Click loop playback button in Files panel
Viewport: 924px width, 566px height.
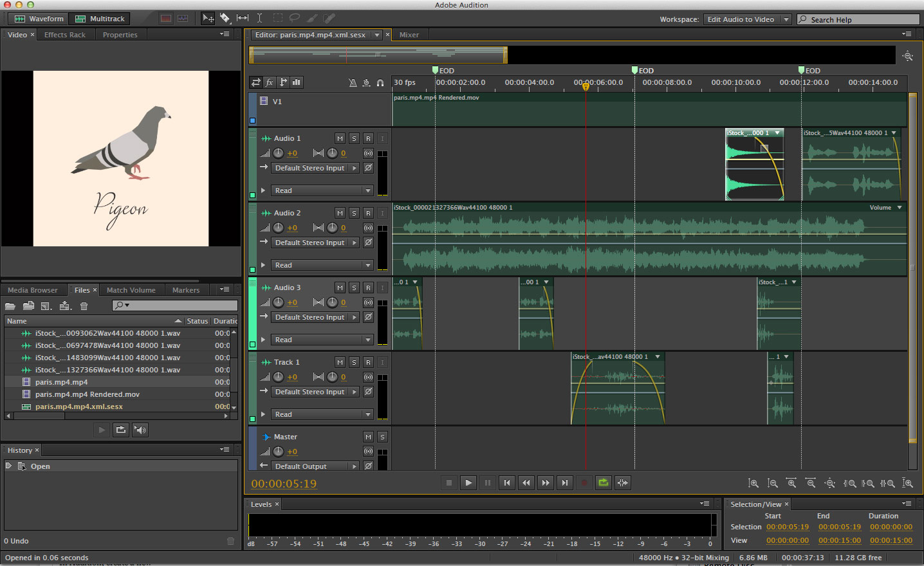click(121, 430)
